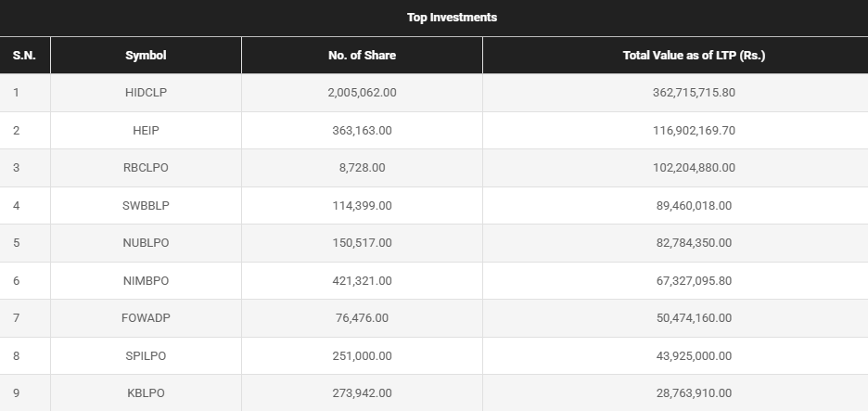Viewport: 868px width, 411px height.
Task: Click the HIDCLP symbol
Action: (x=146, y=93)
